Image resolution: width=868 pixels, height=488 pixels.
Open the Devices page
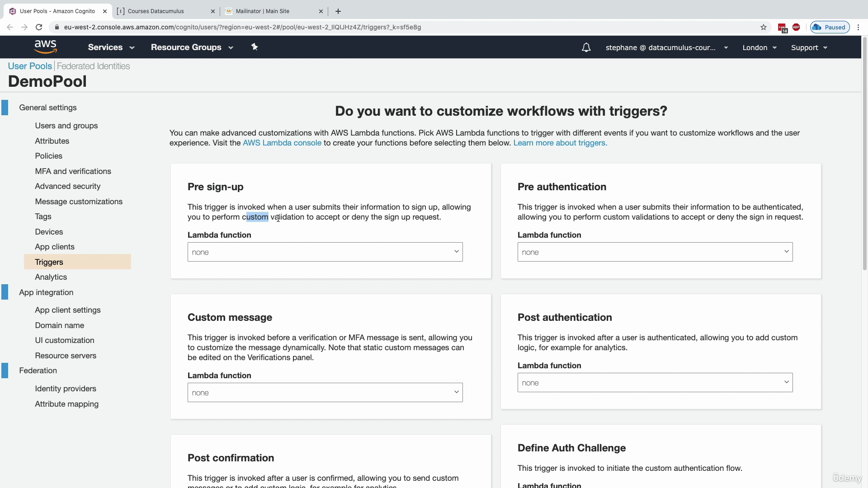point(49,232)
